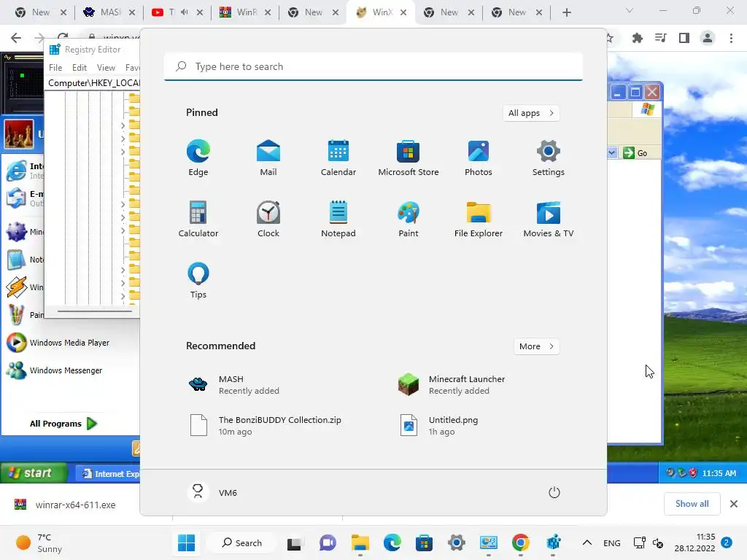Open the Tips app
The image size is (747, 560).
point(198,281)
